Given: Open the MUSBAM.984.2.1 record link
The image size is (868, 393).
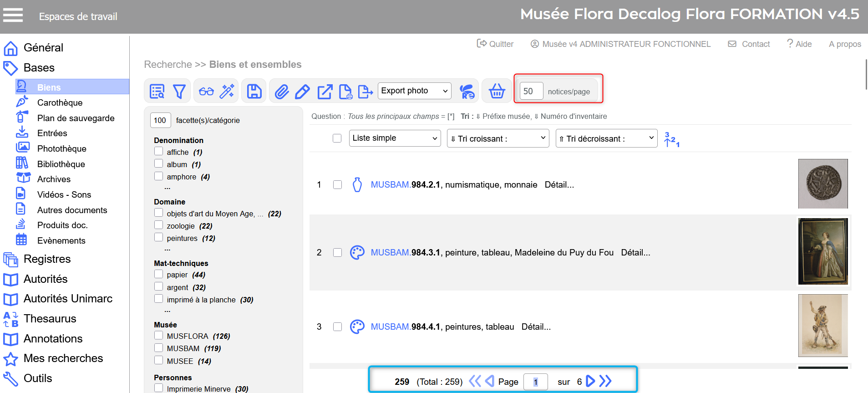Looking at the screenshot, I should 405,184.
